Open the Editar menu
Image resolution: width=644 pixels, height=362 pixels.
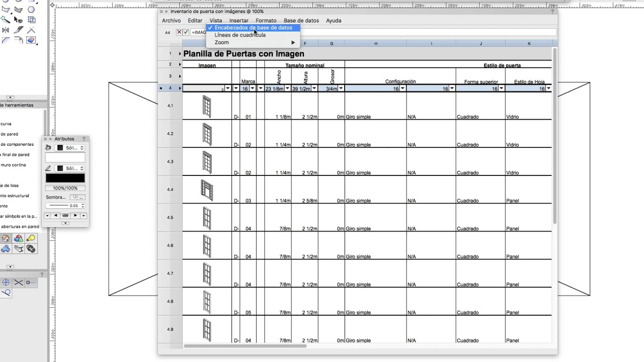click(x=195, y=21)
